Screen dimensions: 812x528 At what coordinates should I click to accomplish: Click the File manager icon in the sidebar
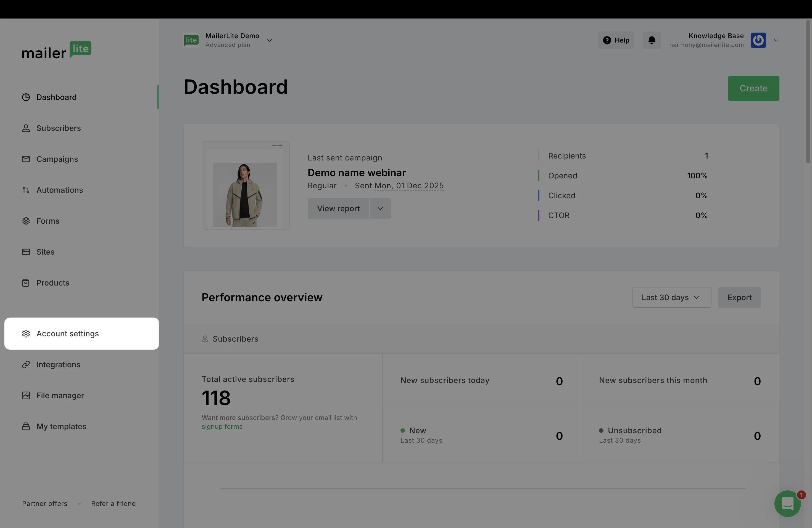(26, 395)
